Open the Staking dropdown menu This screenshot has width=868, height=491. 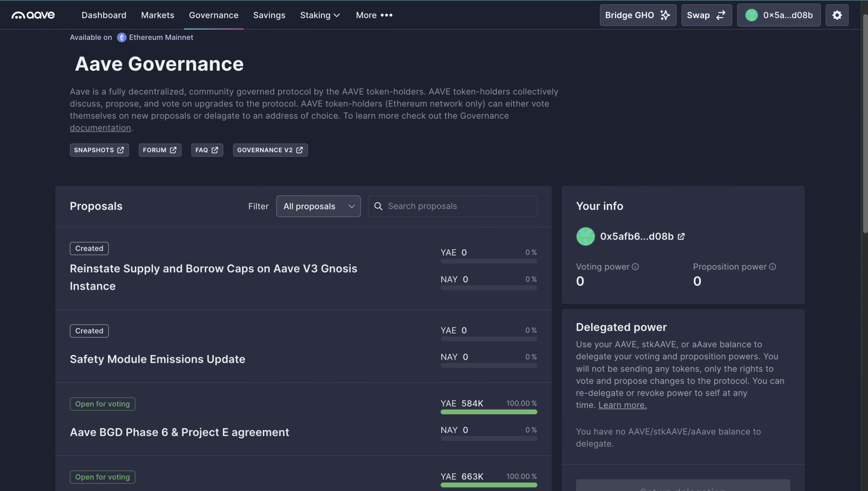pos(320,15)
